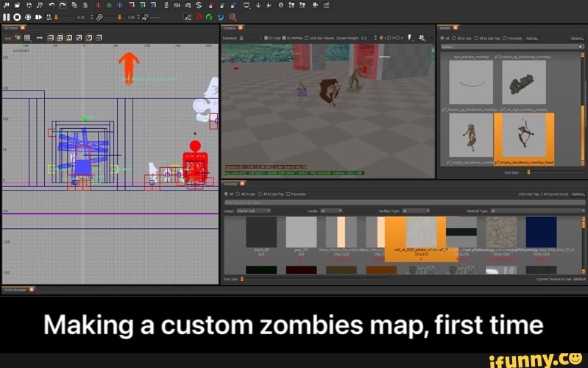Check Favorites checkbox in Models panel
Image resolution: width=588 pixels, height=368 pixels.
pyautogui.click(x=504, y=38)
